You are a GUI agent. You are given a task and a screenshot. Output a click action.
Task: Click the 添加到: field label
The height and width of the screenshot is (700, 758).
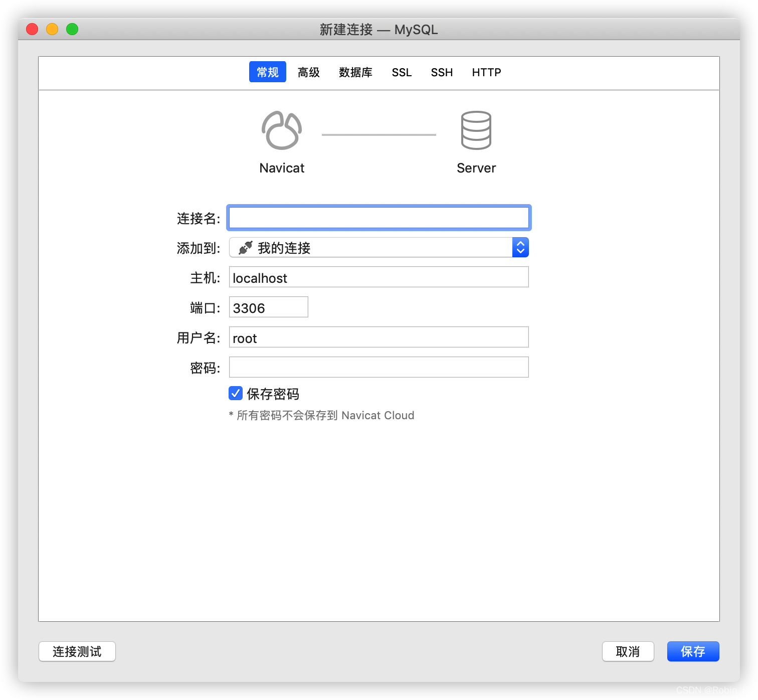199,248
